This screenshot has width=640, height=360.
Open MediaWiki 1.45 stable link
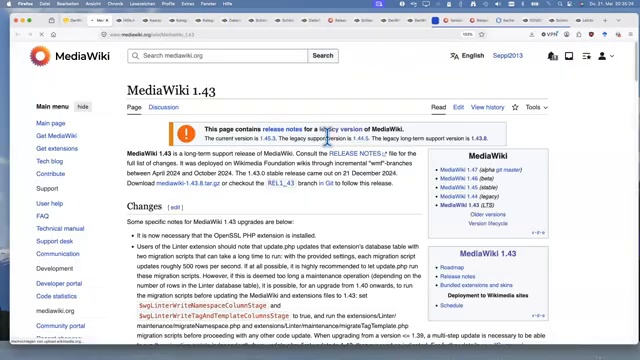(458, 188)
